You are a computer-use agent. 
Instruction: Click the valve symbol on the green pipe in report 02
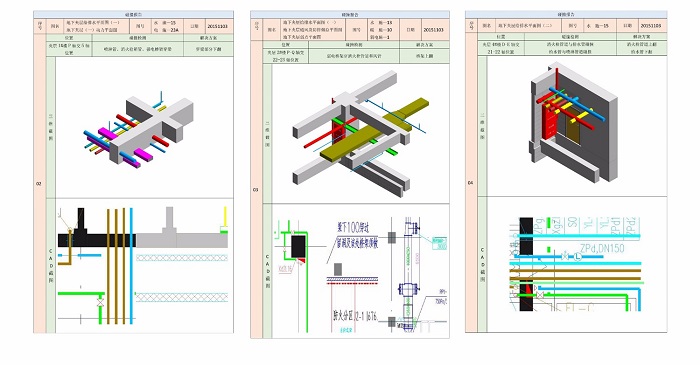tap(100, 303)
